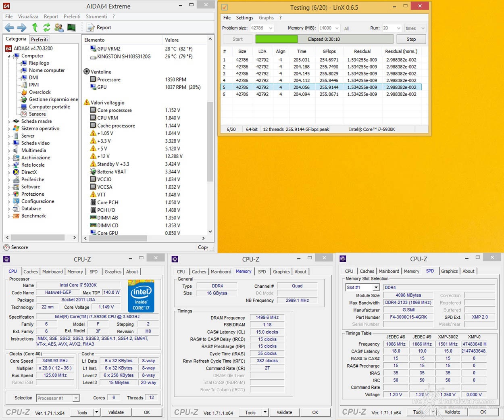This screenshot has height=420, width=504.
Task: Select LinX result row 5 with 255.9144 GFlops
Action: coord(321,87)
